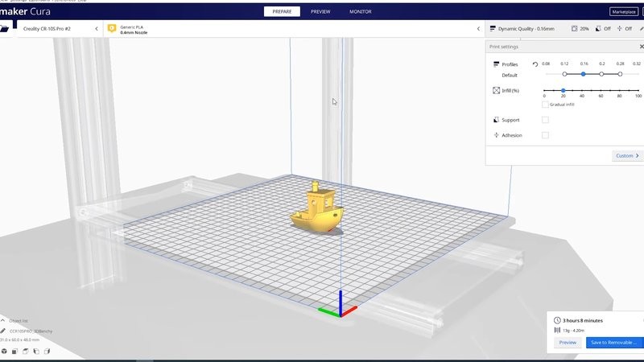Enable the Gradual infill checkbox
Viewport: 644px width, 362px height.
pos(545,104)
